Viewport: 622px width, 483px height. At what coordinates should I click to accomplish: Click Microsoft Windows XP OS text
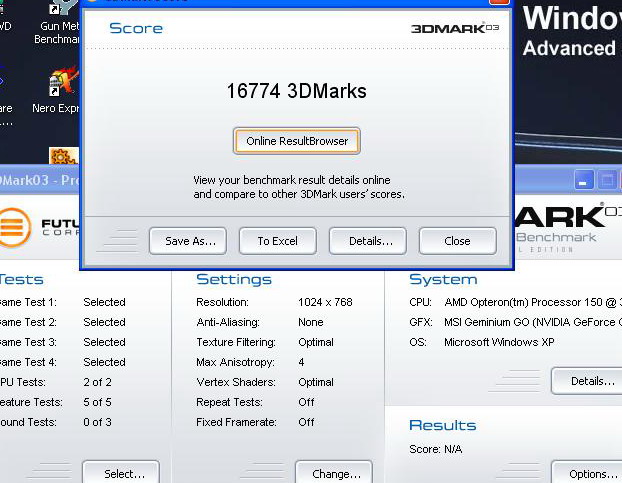click(499, 342)
